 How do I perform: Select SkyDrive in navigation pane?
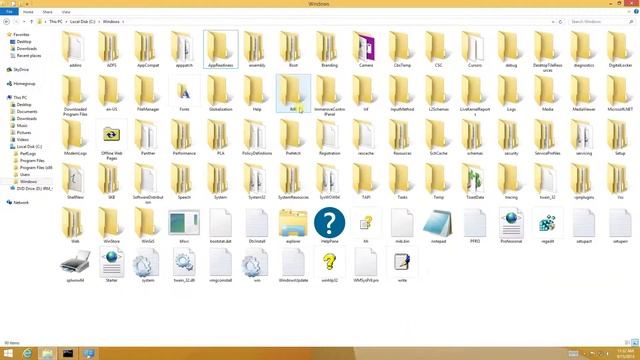point(21,69)
